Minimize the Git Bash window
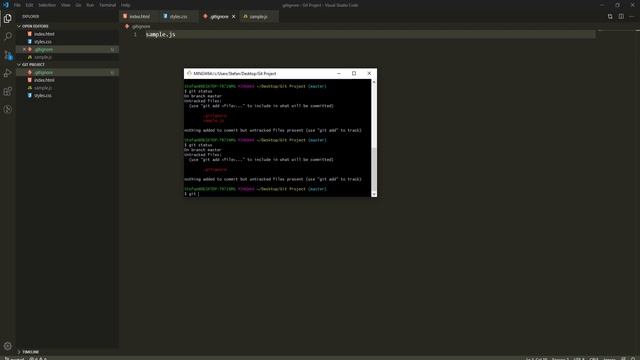Screen dimensions: 640x360 (339, 73)
